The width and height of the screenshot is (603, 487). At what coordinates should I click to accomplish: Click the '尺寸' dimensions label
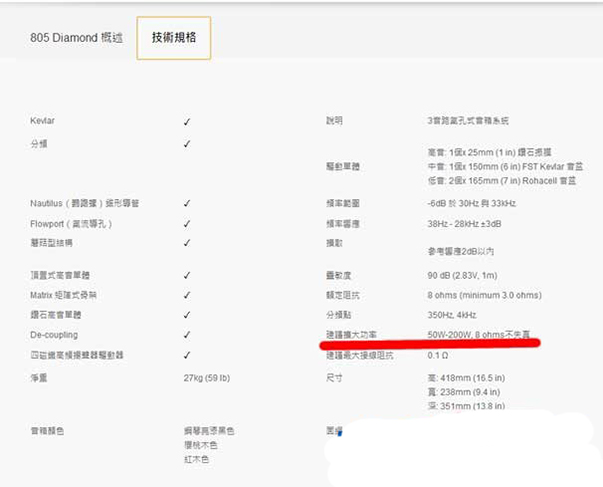(334, 378)
